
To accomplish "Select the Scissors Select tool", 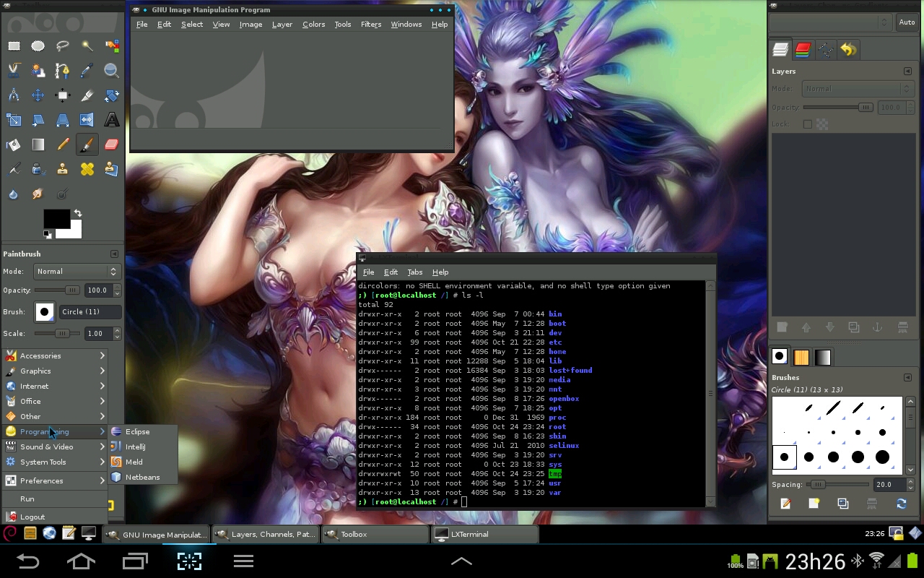I will (x=14, y=70).
